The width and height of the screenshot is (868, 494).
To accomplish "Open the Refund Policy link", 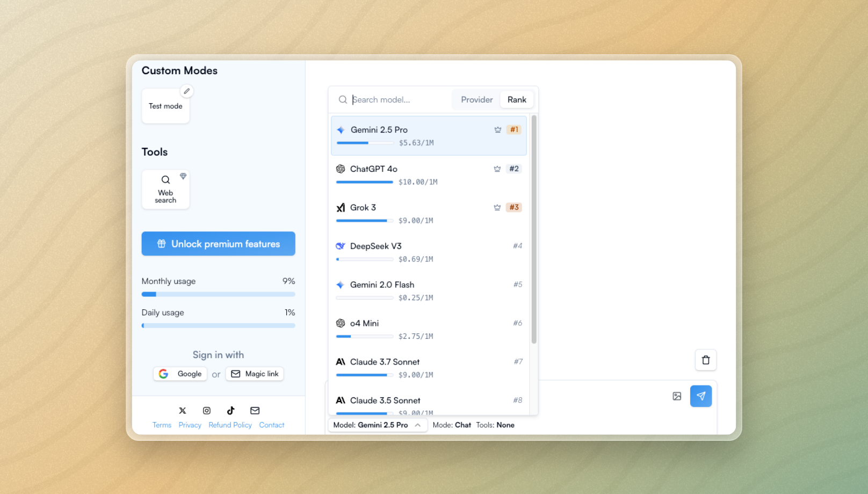I will [x=230, y=425].
